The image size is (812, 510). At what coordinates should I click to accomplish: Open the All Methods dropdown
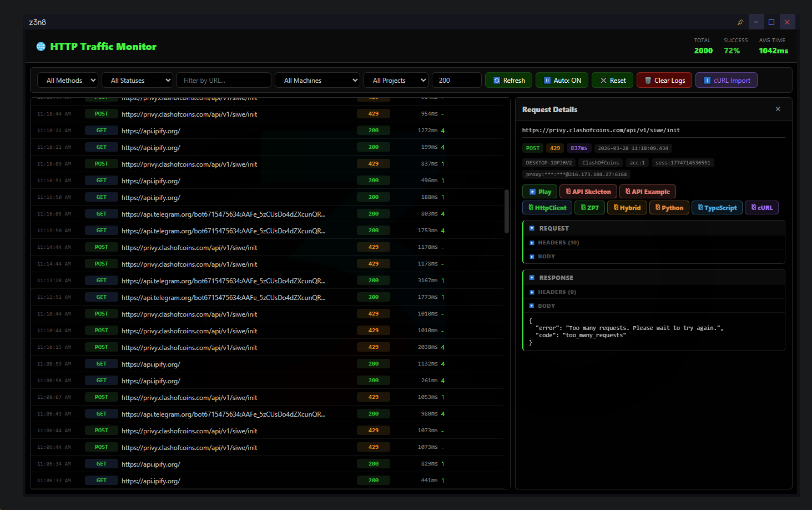point(68,81)
